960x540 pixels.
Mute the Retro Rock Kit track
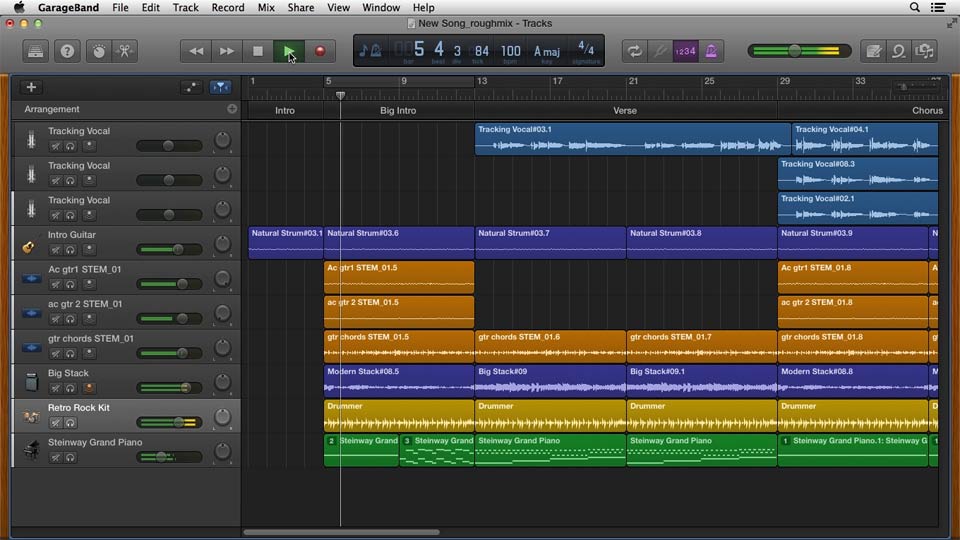[56, 422]
